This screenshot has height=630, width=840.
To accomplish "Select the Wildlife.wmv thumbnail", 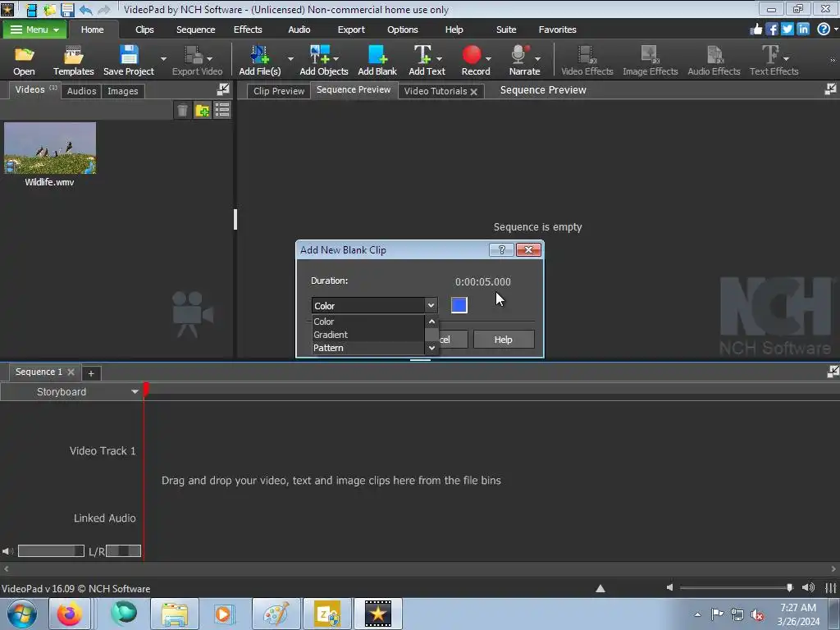I will [x=50, y=148].
